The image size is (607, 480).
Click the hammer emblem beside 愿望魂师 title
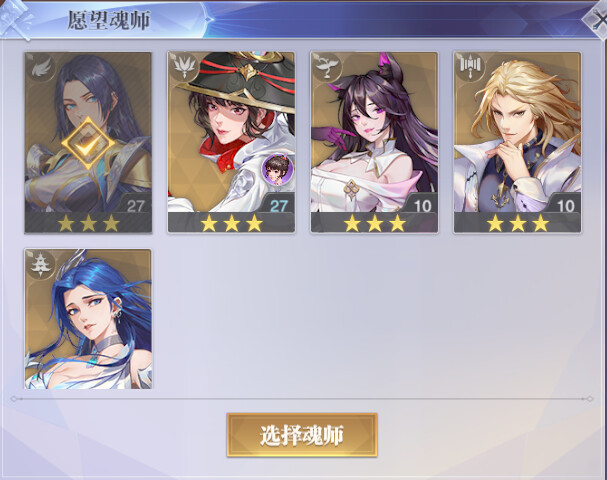click(15, 19)
